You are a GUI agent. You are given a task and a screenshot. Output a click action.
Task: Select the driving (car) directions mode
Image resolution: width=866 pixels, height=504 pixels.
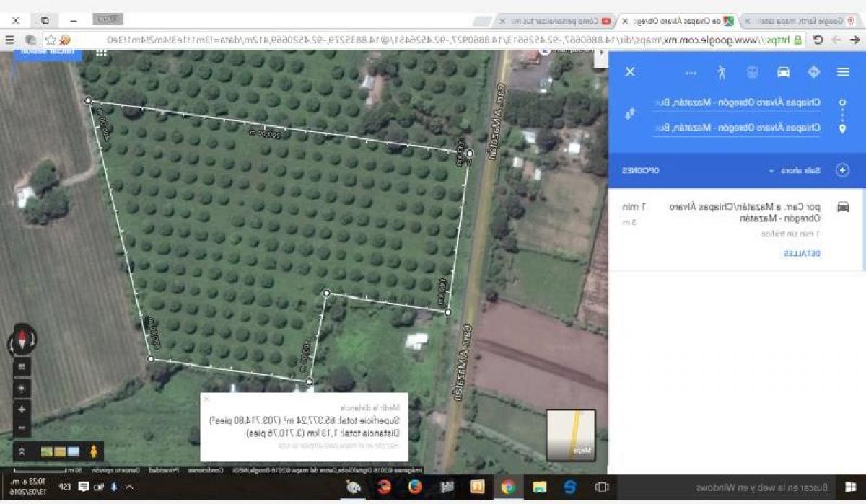(782, 72)
